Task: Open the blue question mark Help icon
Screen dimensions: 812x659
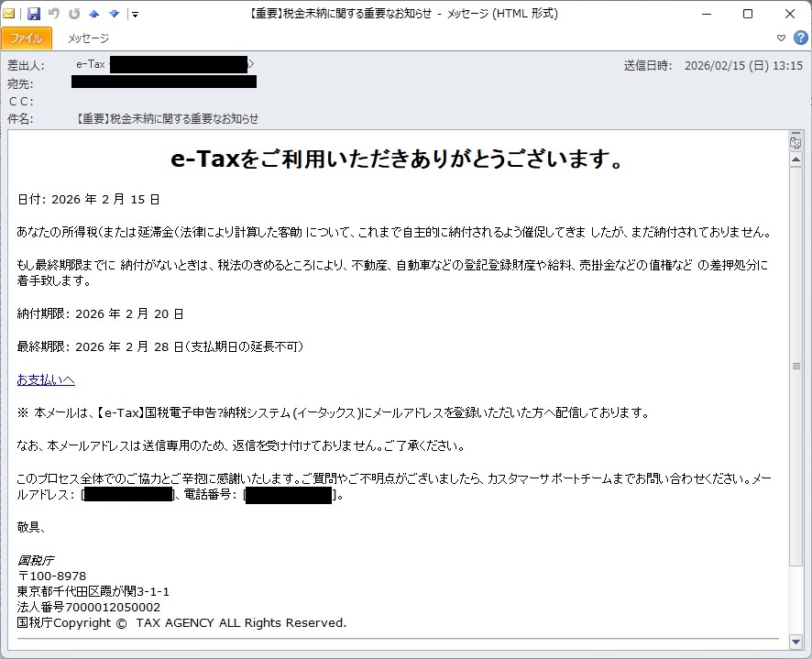Action: 799,38
